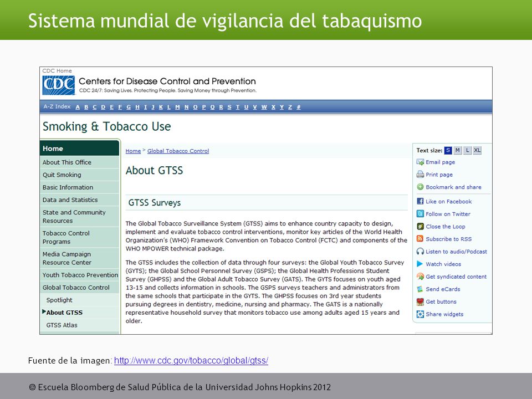This screenshot has height=399, width=532.
Task: Set text size to XL
Action: 477,150
